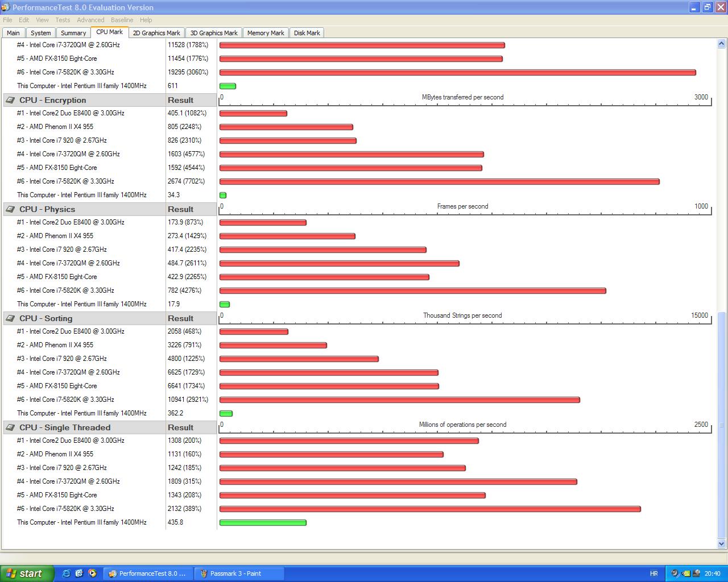Click the 'Thousand Strings per second' scale label
Viewport: 728px width, 582px height.
462,315
